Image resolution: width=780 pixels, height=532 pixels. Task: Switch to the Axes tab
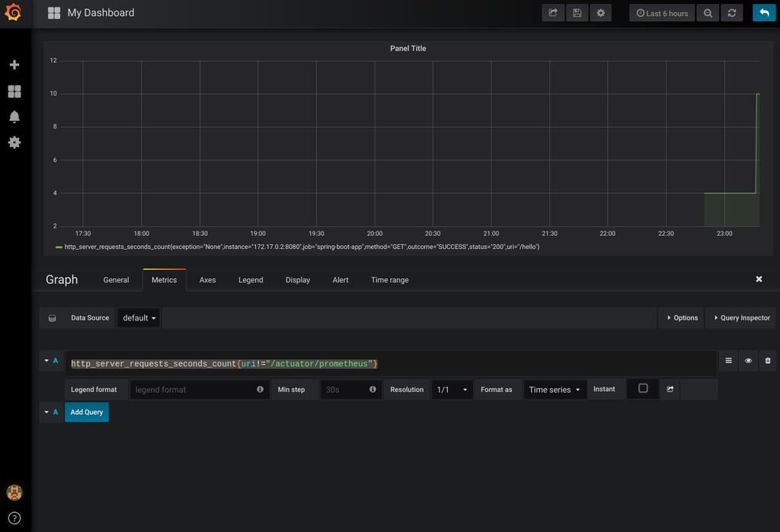(207, 280)
